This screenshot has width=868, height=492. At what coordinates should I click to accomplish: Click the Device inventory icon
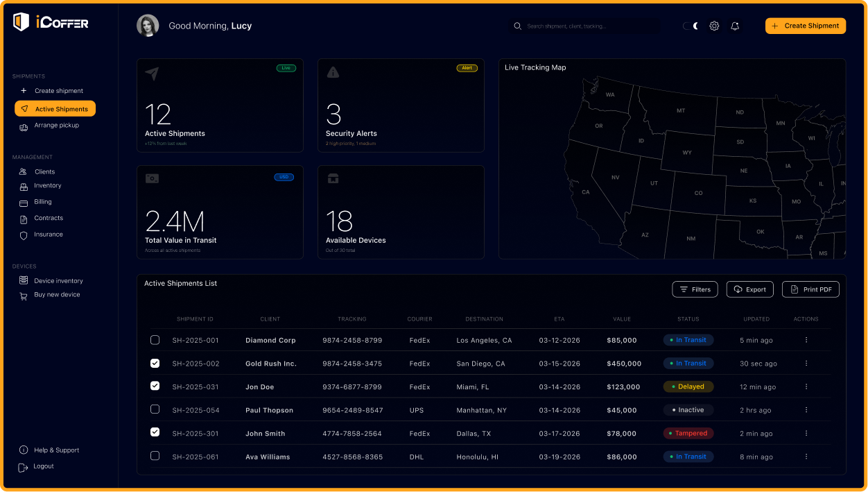(x=24, y=280)
